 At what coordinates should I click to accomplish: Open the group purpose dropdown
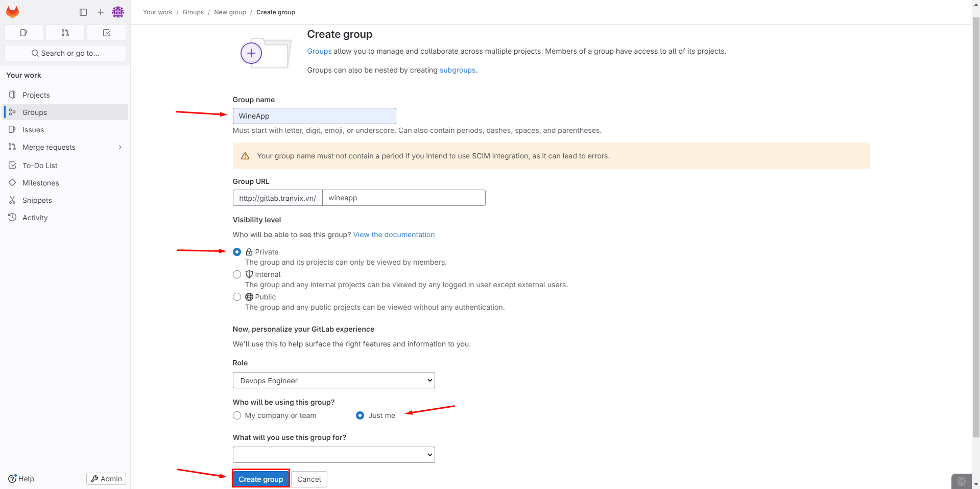tap(333, 455)
